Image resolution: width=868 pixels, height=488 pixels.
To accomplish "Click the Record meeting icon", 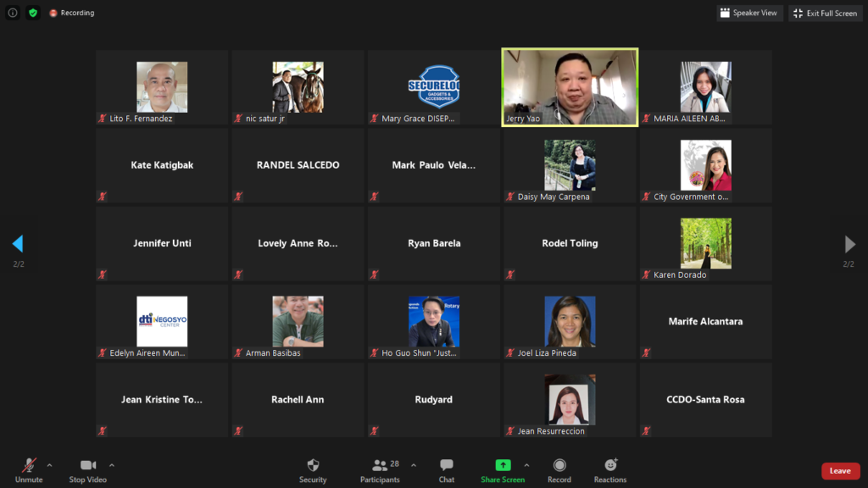I will click(x=559, y=470).
